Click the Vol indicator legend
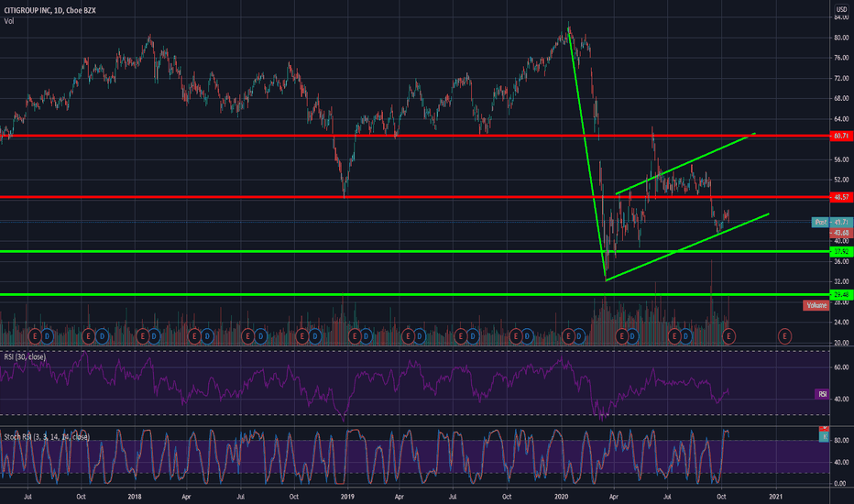 click(x=9, y=21)
